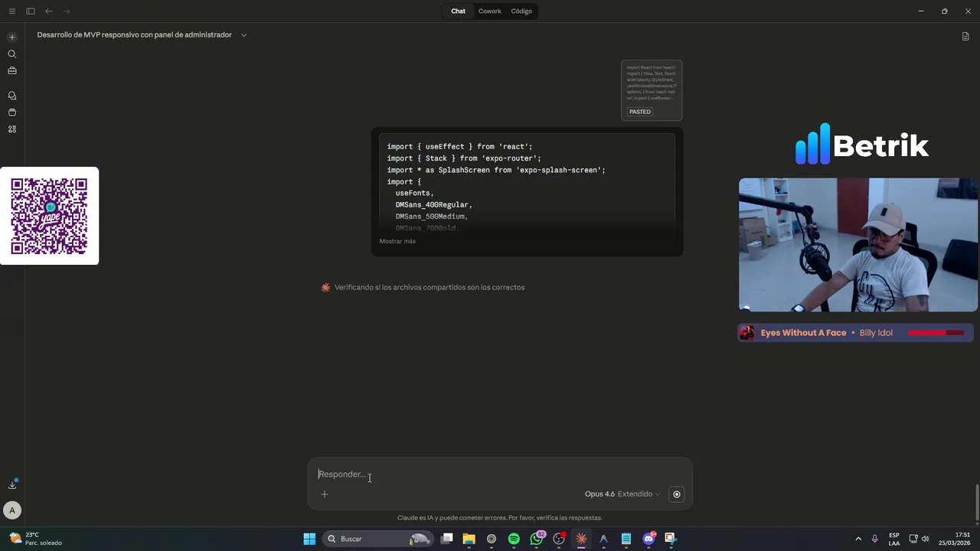980x551 pixels.
Task: Open the toolbox icon in sidebar
Action: [11, 70]
